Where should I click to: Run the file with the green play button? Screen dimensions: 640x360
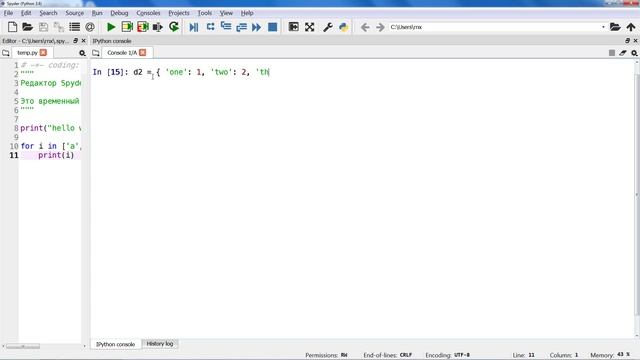[111, 27]
